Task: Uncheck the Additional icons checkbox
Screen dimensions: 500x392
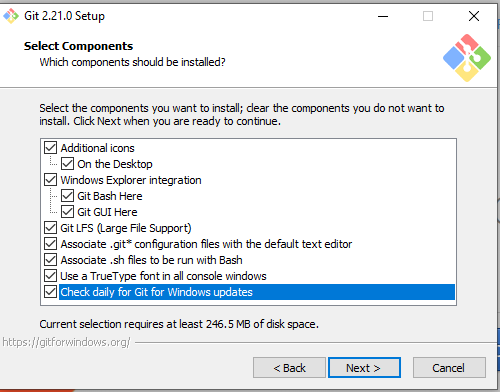Action: click(x=50, y=147)
